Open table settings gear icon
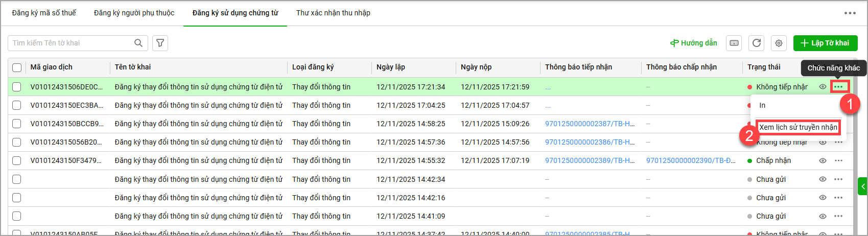The height and width of the screenshot is (236, 868). pyautogui.click(x=779, y=43)
